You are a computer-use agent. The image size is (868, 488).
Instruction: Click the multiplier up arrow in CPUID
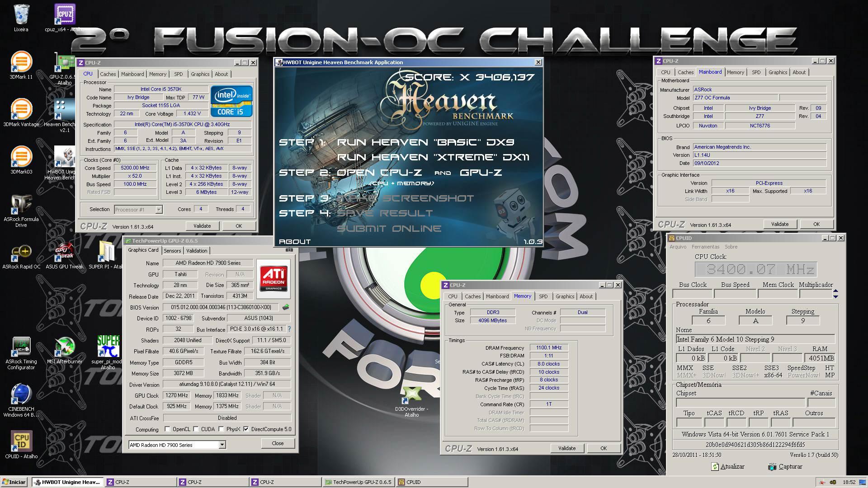click(x=835, y=291)
